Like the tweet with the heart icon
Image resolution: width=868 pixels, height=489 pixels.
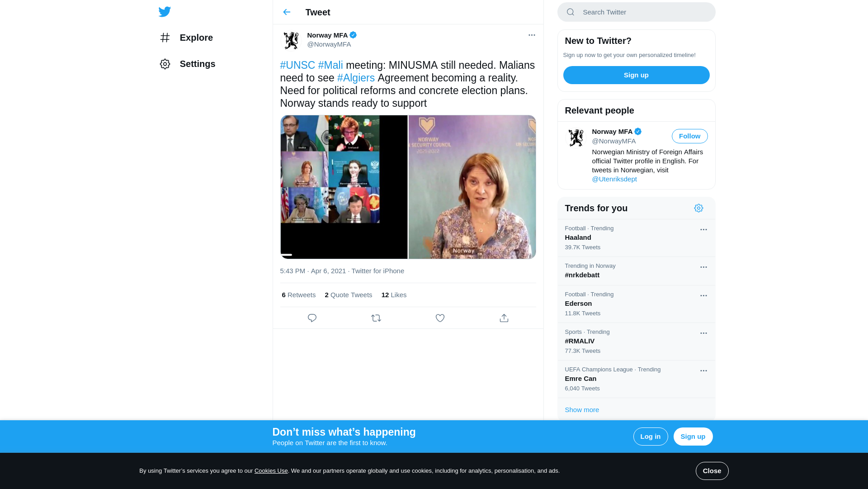pyautogui.click(x=440, y=318)
